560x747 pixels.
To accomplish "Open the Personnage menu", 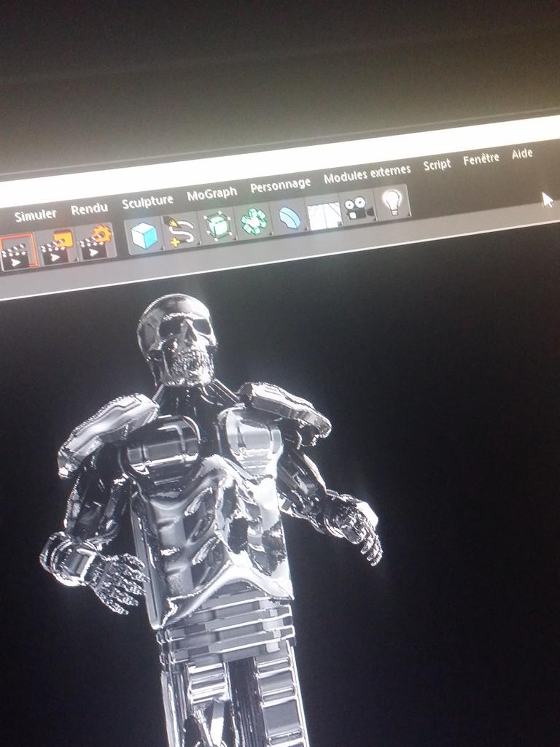I will click(x=280, y=185).
